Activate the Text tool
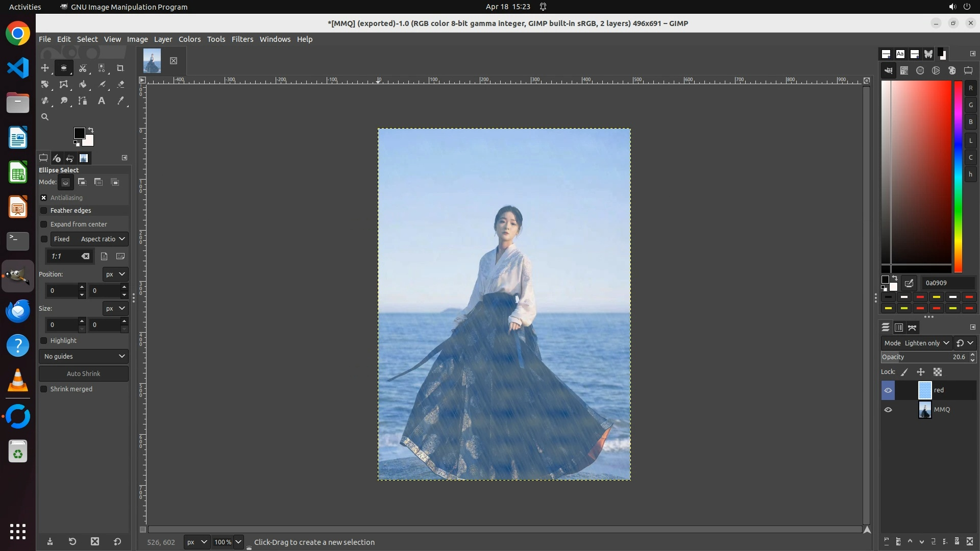The height and width of the screenshot is (551, 980). [102, 101]
